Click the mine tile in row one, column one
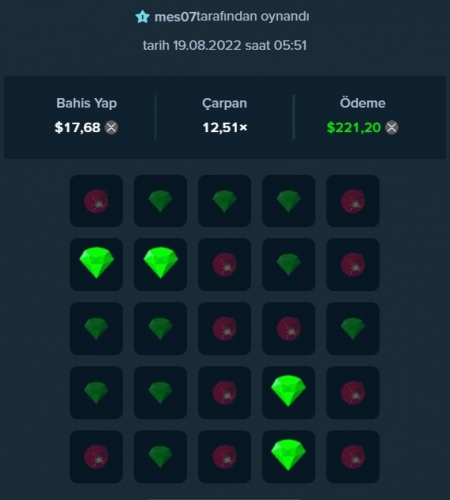This screenshot has height=500, width=450. (96, 201)
